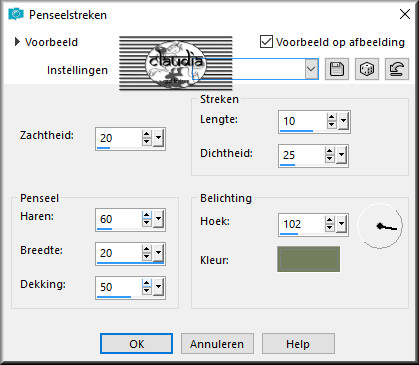Click the save preset floppy disk icon
Image resolution: width=419 pixels, height=365 pixels.
coord(337,69)
